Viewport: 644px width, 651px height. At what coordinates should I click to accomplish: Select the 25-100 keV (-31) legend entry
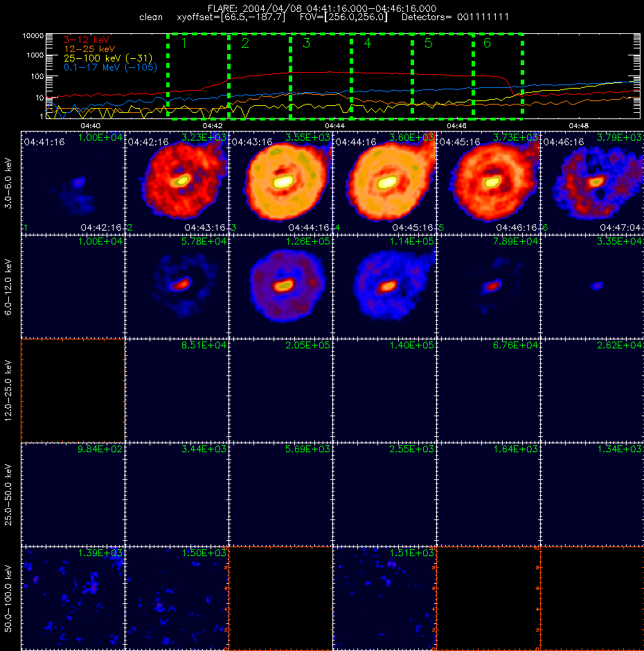pyautogui.click(x=108, y=58)
